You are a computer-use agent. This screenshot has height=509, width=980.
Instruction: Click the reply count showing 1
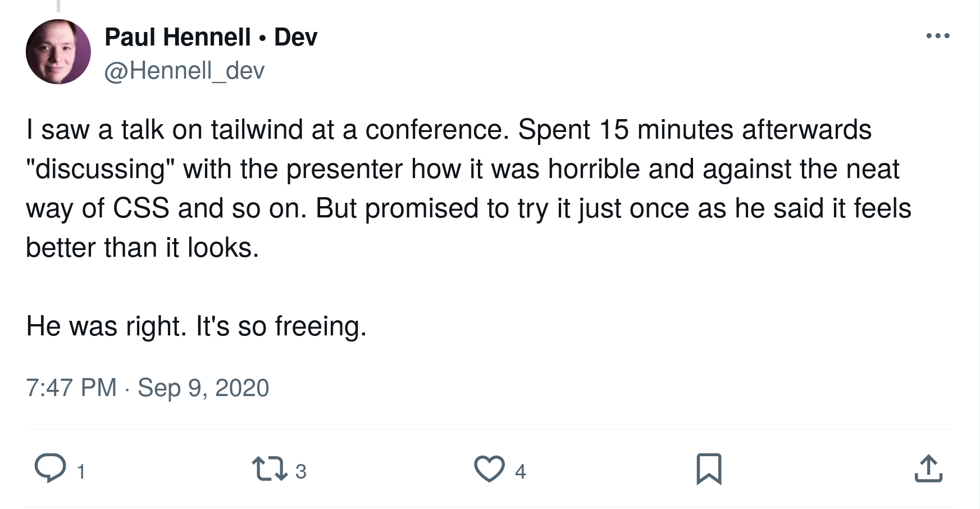coord(81,471)
